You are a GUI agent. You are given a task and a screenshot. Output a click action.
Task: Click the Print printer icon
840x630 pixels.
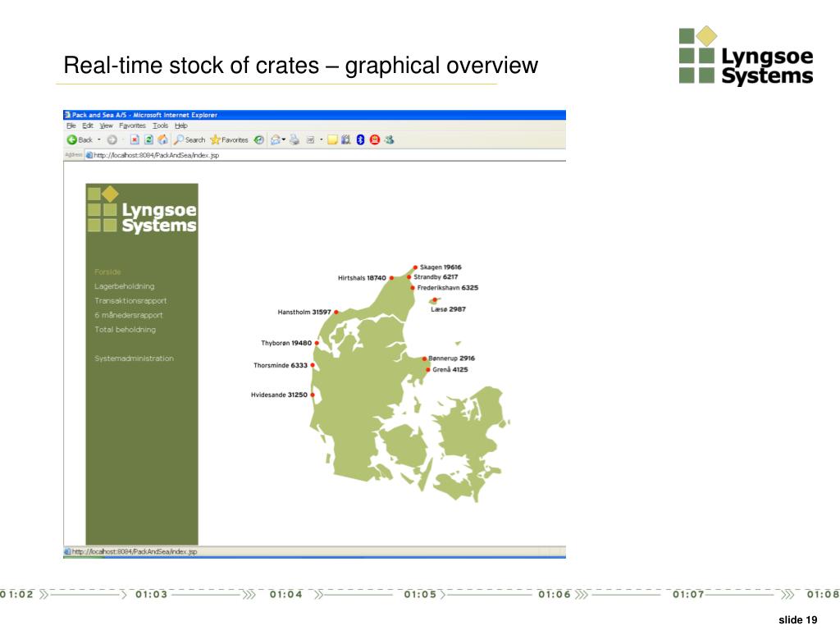tap(294, 139)
